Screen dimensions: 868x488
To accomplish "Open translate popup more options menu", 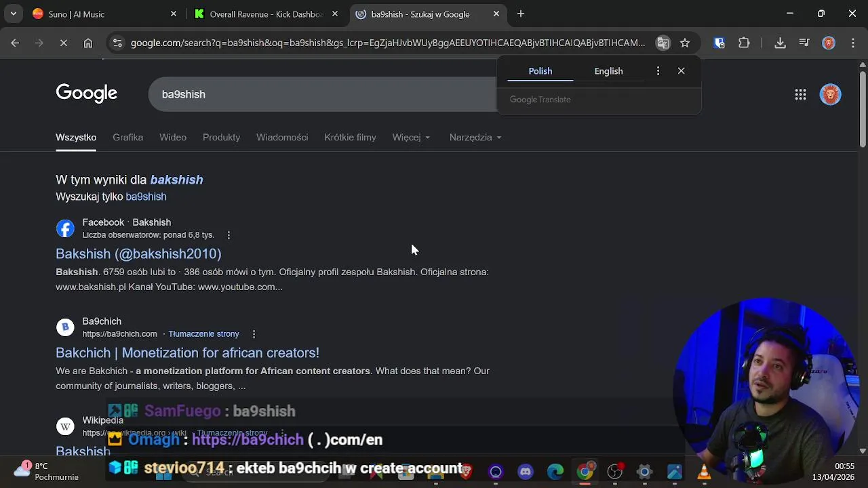I will [658, 71].
